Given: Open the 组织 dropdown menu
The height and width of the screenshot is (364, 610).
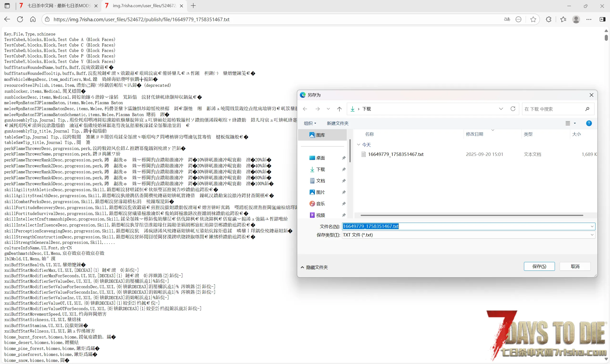Looking at the screenshot, I should (x=310, y=123).
